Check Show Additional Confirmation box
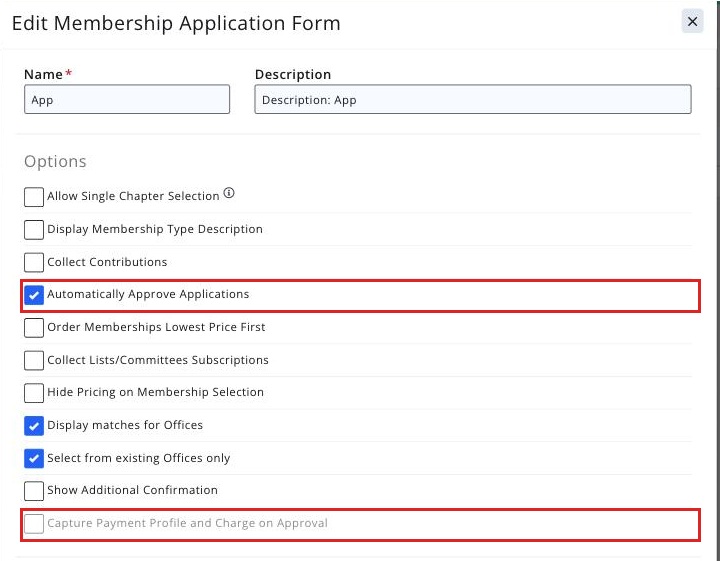720x561 pixels. [34, 491]
